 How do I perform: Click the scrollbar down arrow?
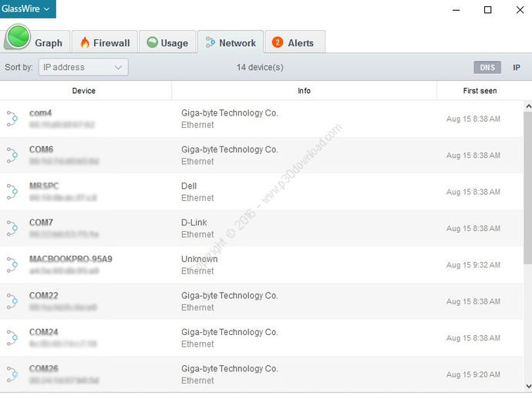click(528, 386)
